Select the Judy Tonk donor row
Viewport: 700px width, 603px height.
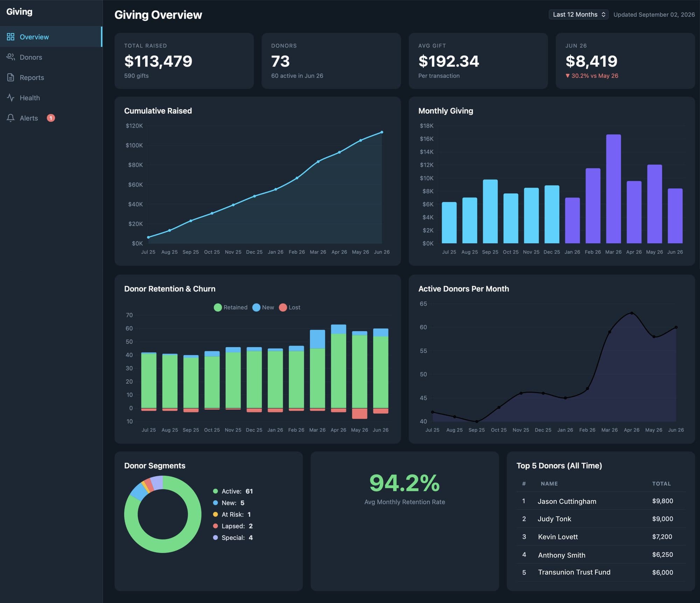pyautogui.click(x=601, y=519)
